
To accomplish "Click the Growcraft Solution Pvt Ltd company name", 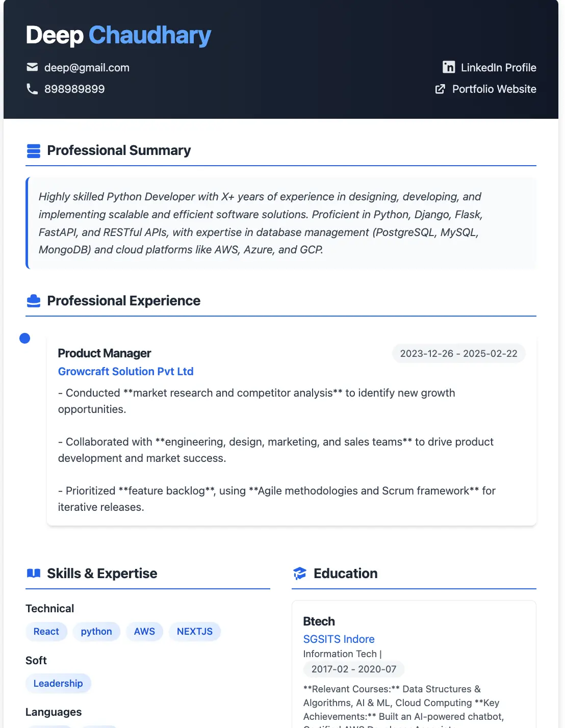I will click(x=126, y=372).
